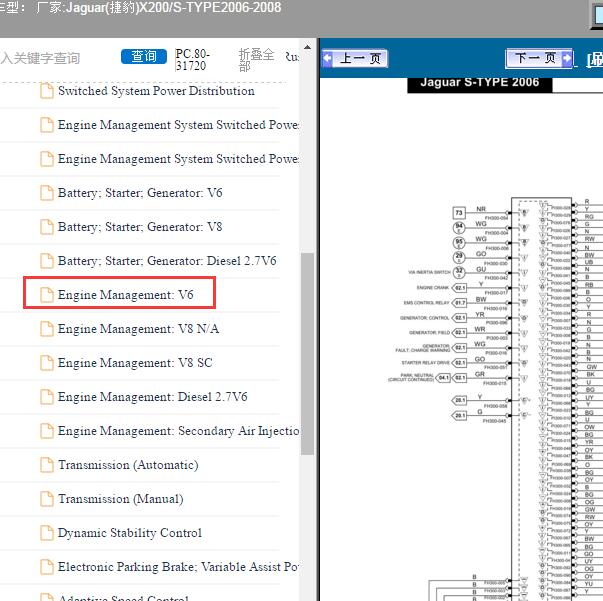Screen dimensions: 603x601
Task: Click the VIA INERTIA SWITCH label
Action: 429,272
